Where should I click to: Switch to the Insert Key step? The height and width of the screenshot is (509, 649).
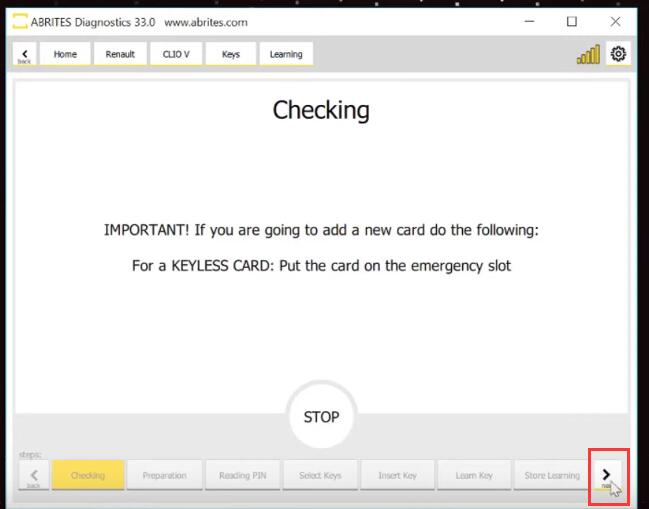tap(397, 475)
